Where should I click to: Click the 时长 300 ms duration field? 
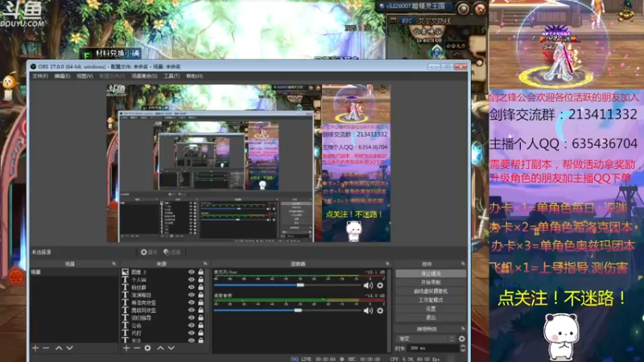[x=434, y=348]
